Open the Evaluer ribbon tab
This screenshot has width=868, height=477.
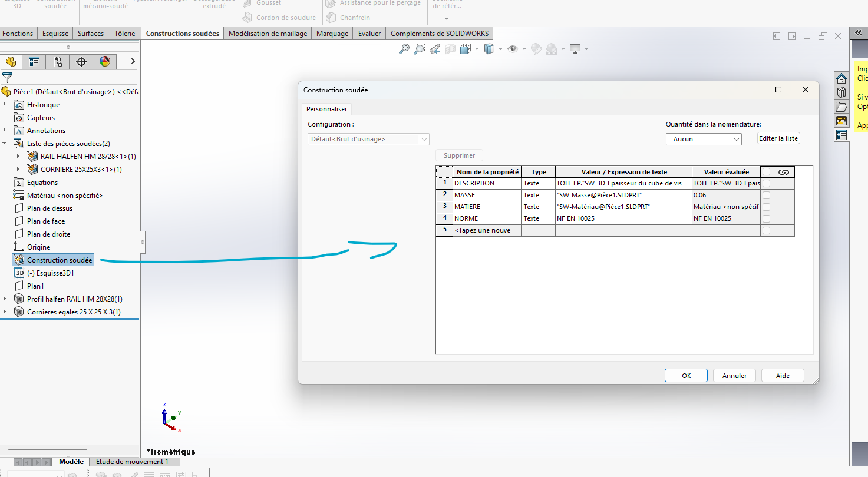(x=369, y=34)
